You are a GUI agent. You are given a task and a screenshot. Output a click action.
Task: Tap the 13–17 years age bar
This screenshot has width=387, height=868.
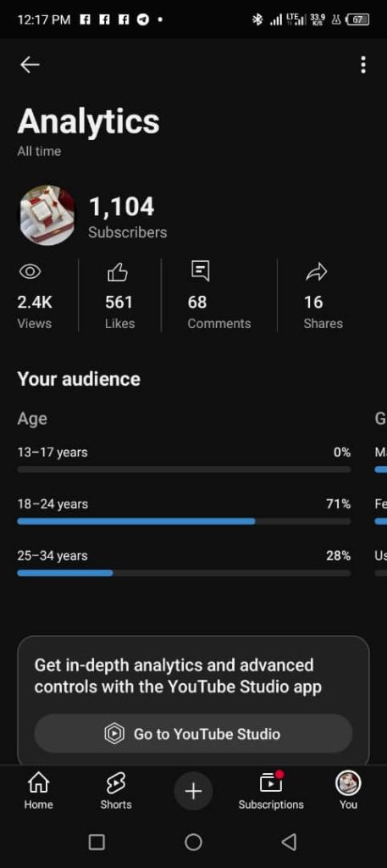(x=184, y=470)
